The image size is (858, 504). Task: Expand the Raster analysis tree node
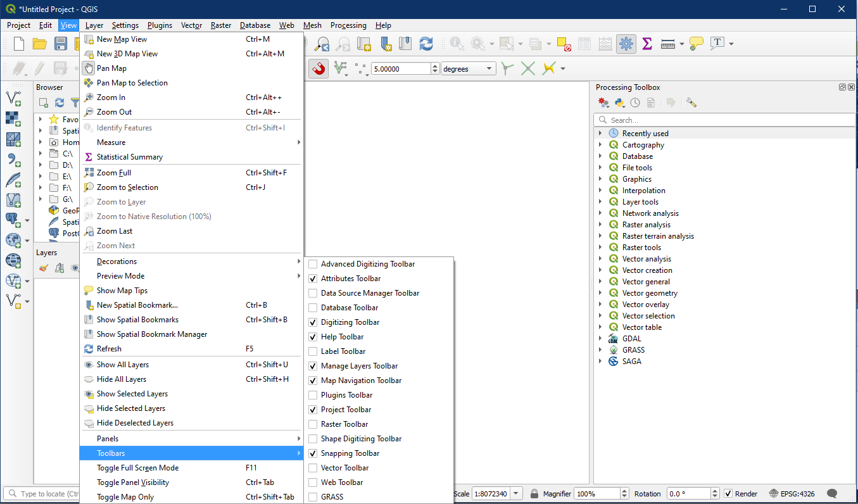[600, 225]
